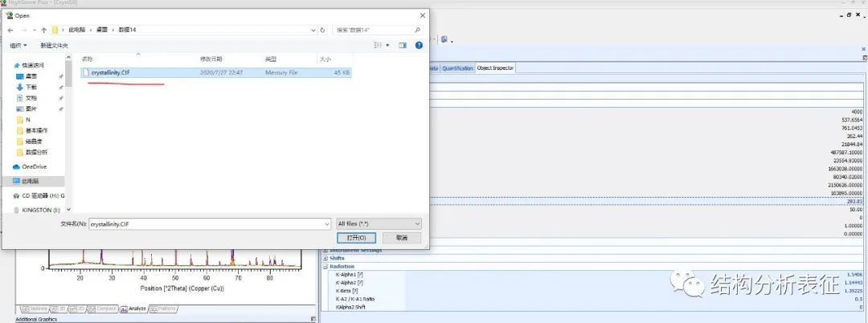
Task: Click sidebar scrollbar up arrow
Action: (68, 57)
